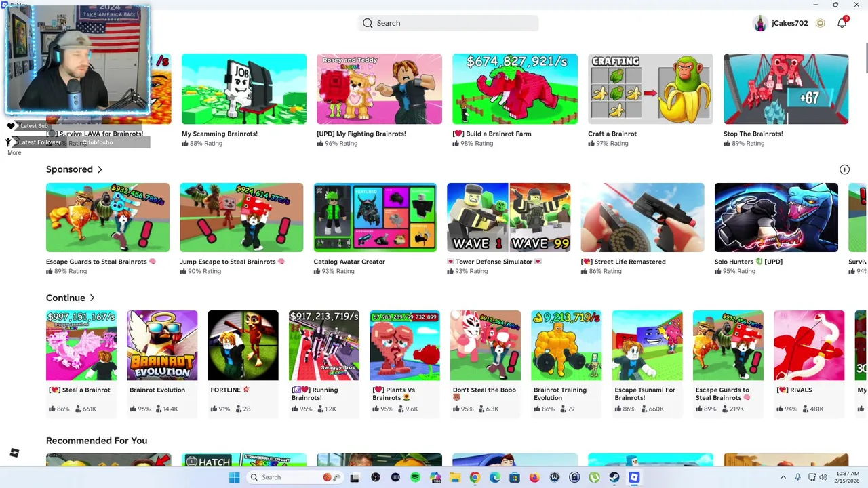Open the Continue heading link
The width and height of the screenshot is (868, 488).
point(66,298)
